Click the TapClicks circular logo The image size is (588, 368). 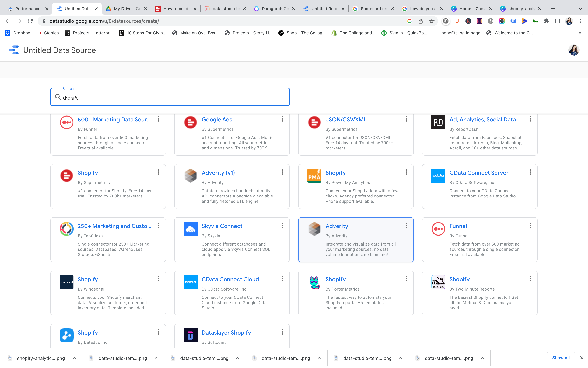point(66,229)
